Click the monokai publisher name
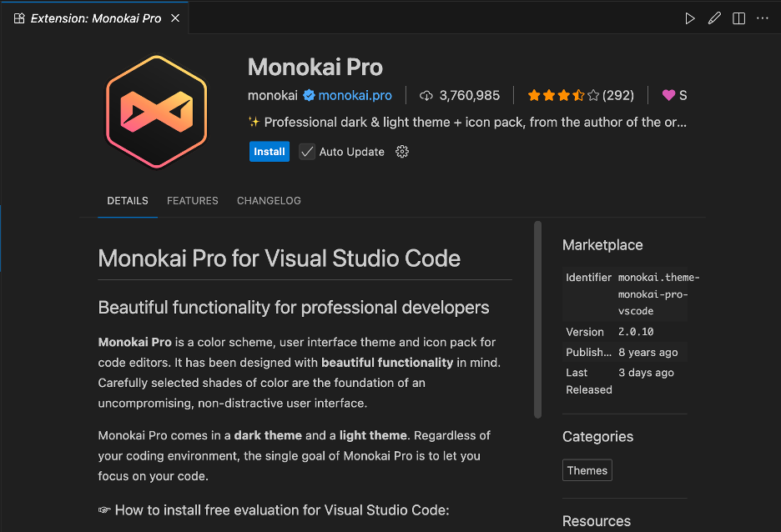The width and height of the screenshot is (781, 532). [x=273, y=95]
